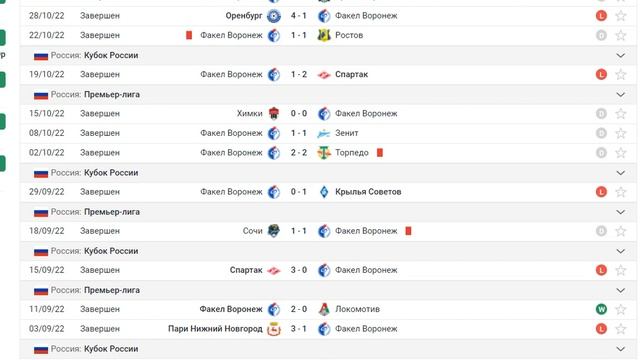Screen dimensions: 640x360
Task: Toggle favorite star for Локомотив 2-0 match
Action: (x=621, y=309)
